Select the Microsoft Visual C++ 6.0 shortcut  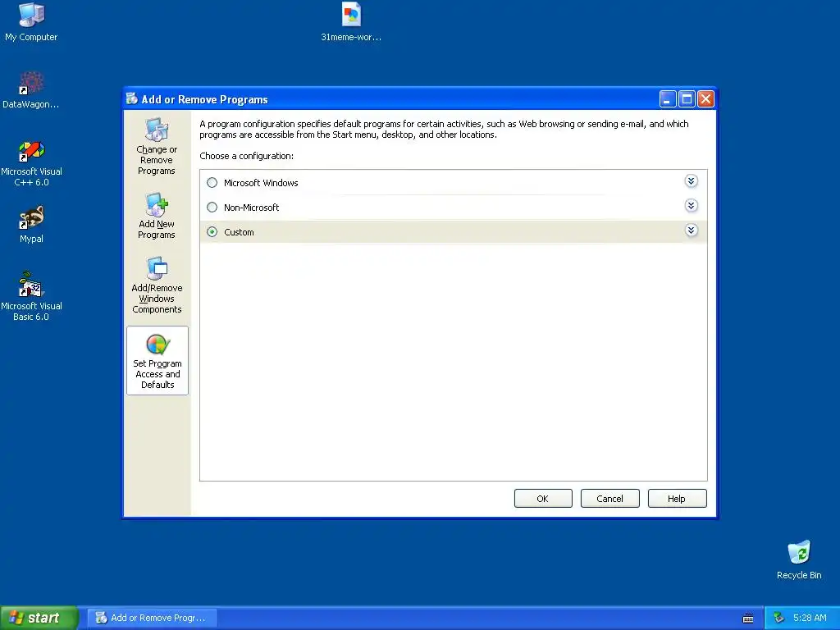coord(31,163)
